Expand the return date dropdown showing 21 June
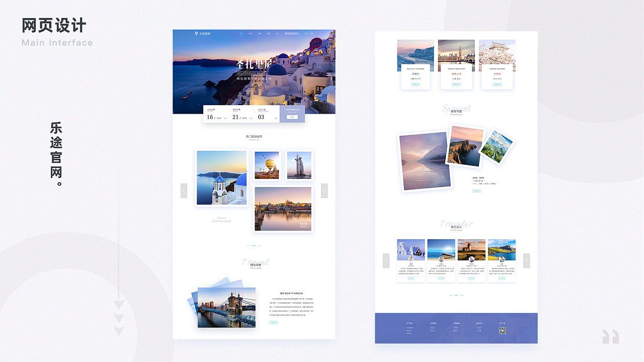The height and width of the screenshot is (362, 644). [251, 118]
